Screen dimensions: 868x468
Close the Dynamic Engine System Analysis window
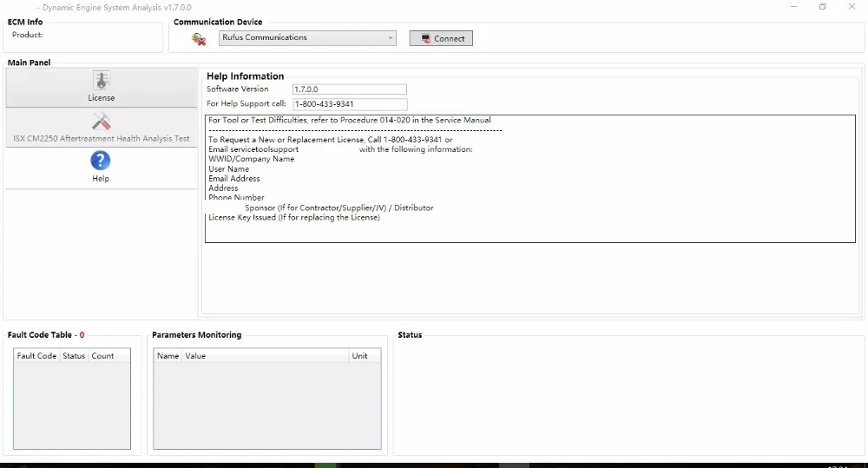(x=852, y=7)
